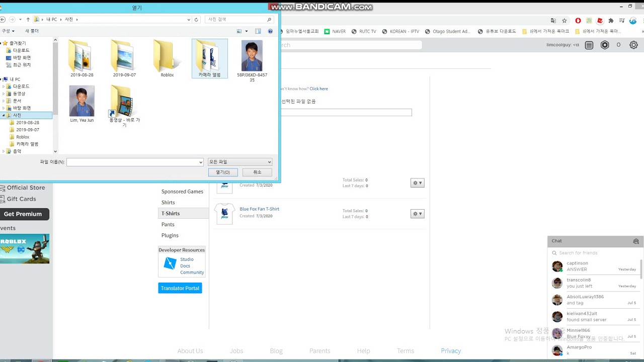Click the Chrome profile avatar icon
This screenshot has height=362, width=644.
tap(633, 21)
